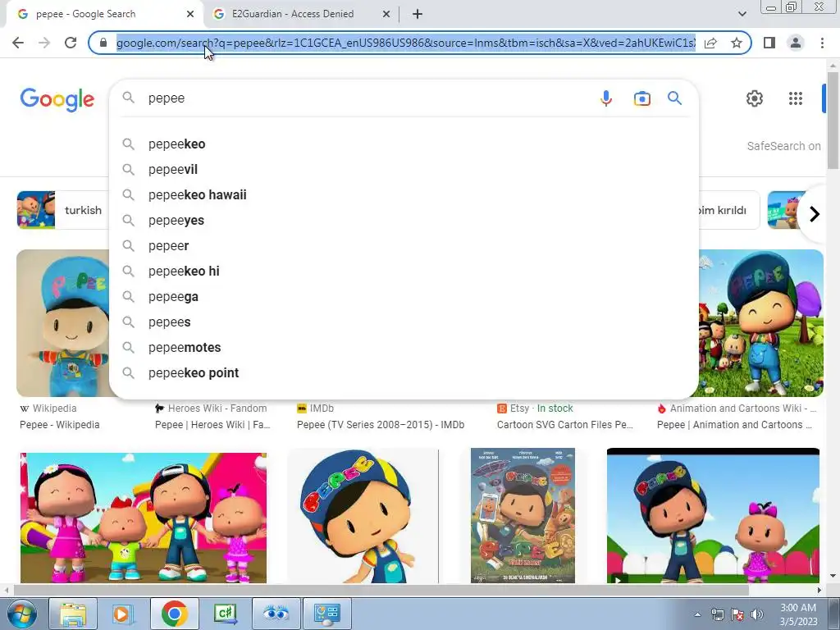This screenshot has width=840, height=630.
Task: Click the Chrome taskbar icon
Action: [x=174, y=614]
